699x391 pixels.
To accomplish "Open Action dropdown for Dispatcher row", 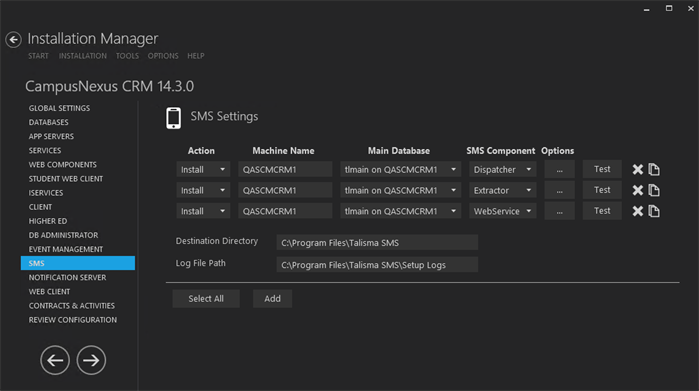I will (203, 169).
